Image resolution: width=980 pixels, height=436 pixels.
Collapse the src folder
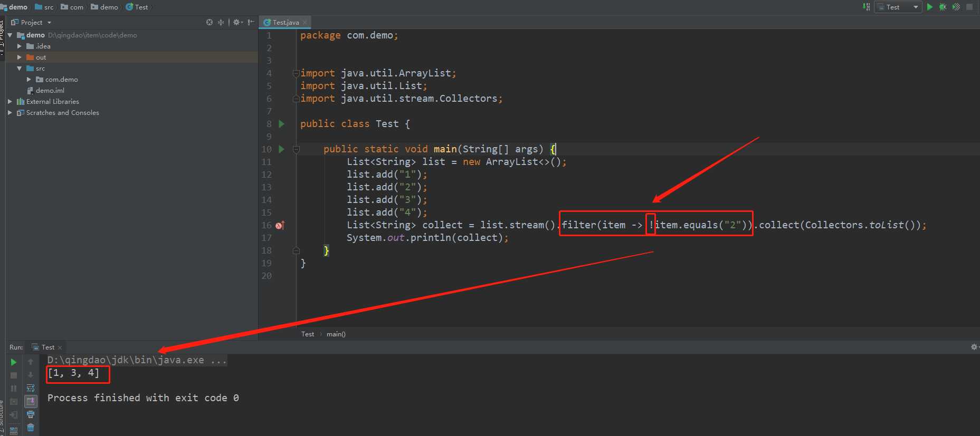[20, 69]
